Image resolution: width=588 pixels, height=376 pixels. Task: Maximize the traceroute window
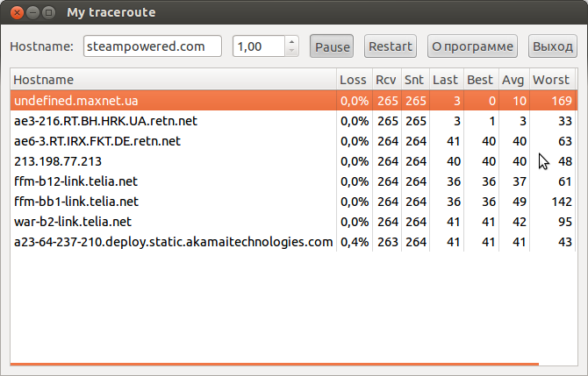pos(48,12)
